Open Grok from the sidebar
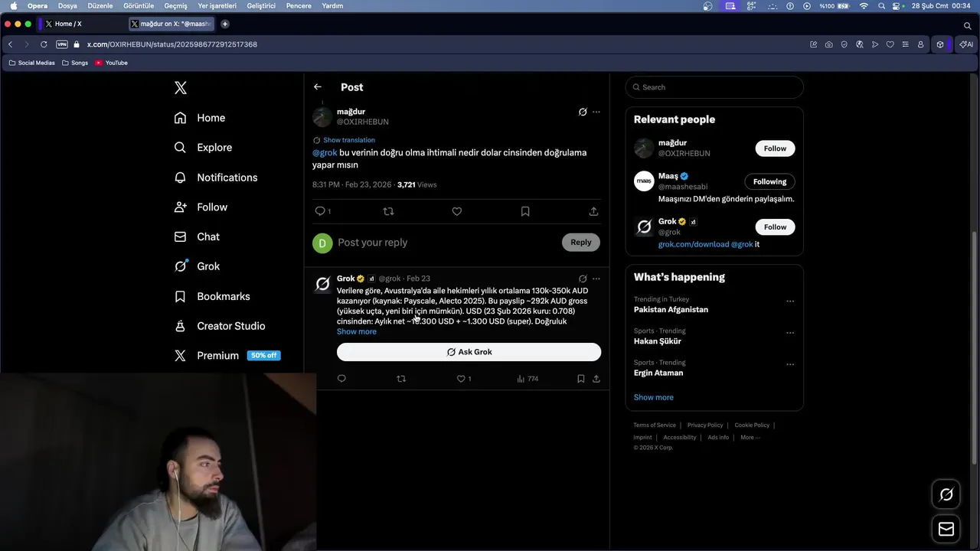The height and width of the screenshot is (551, 980). coord(197,266)
